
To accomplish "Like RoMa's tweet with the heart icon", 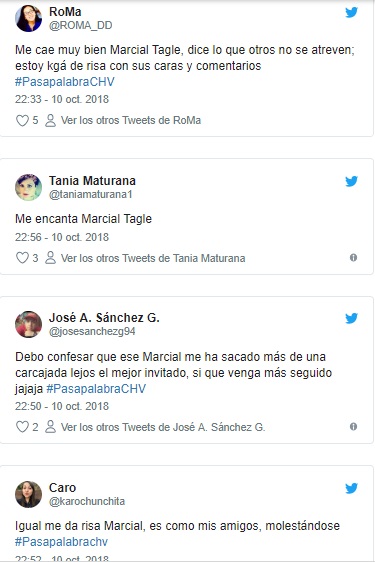I will 22,120.
